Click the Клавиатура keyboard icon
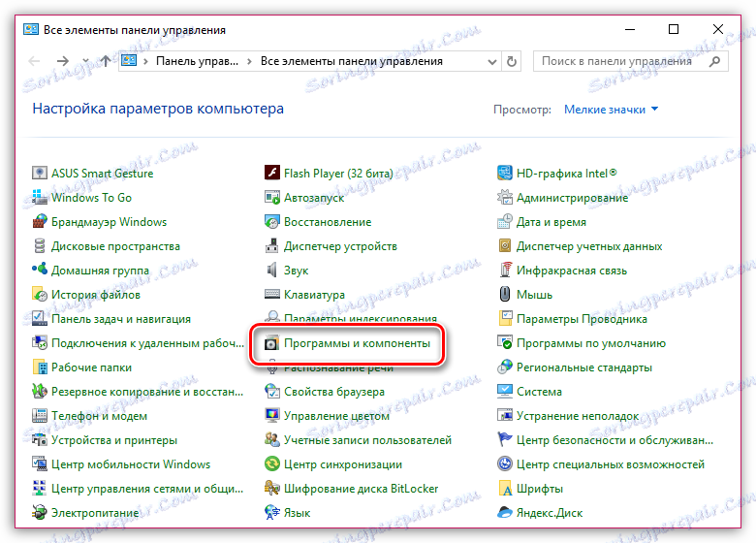This screenshot has height=543, width=756. coord(272,294)
